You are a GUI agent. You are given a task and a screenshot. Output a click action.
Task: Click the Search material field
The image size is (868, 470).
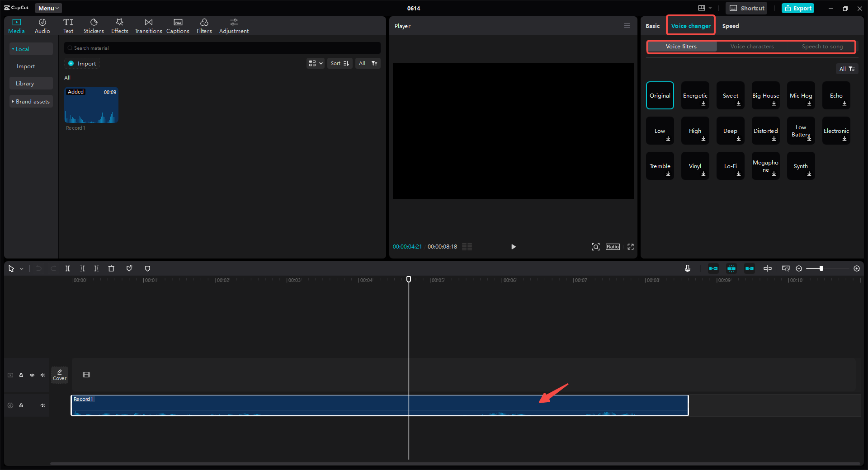(x=222, y=48)
